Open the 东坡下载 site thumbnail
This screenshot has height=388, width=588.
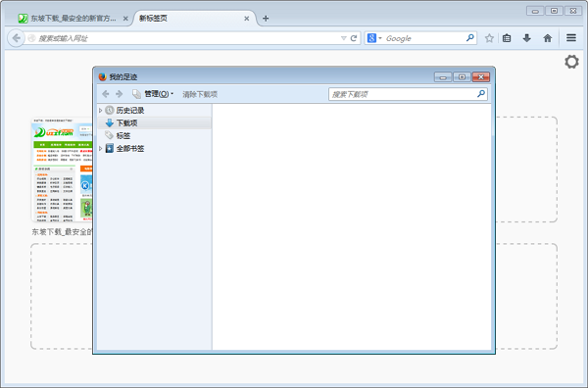[63, 170]
